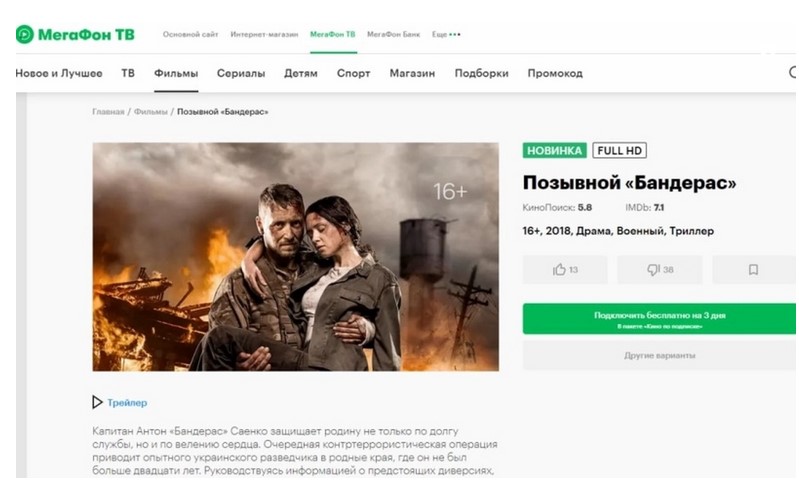799x483 pixels.
Task: Select Промокод in navigation
Action: [x=555, y=73]
